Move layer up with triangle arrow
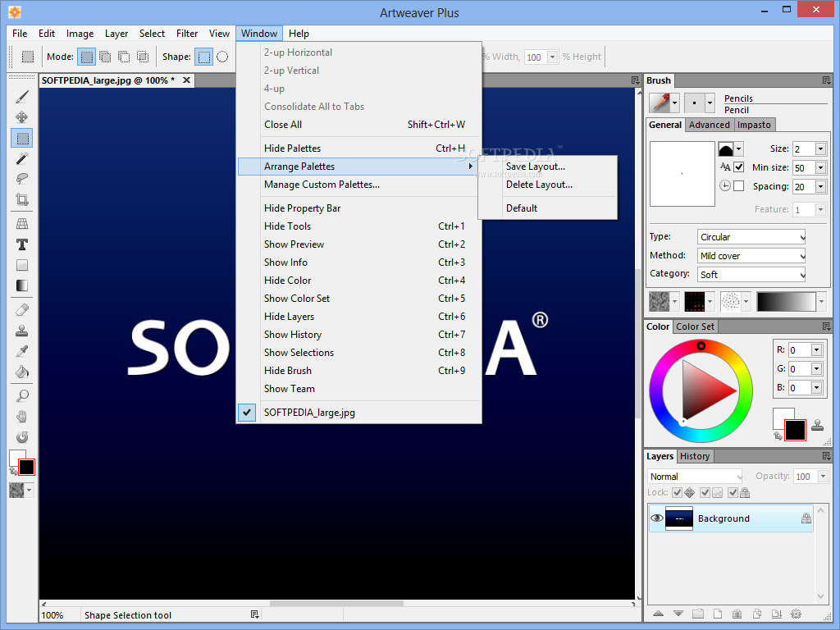 click(x=659, y=614)
